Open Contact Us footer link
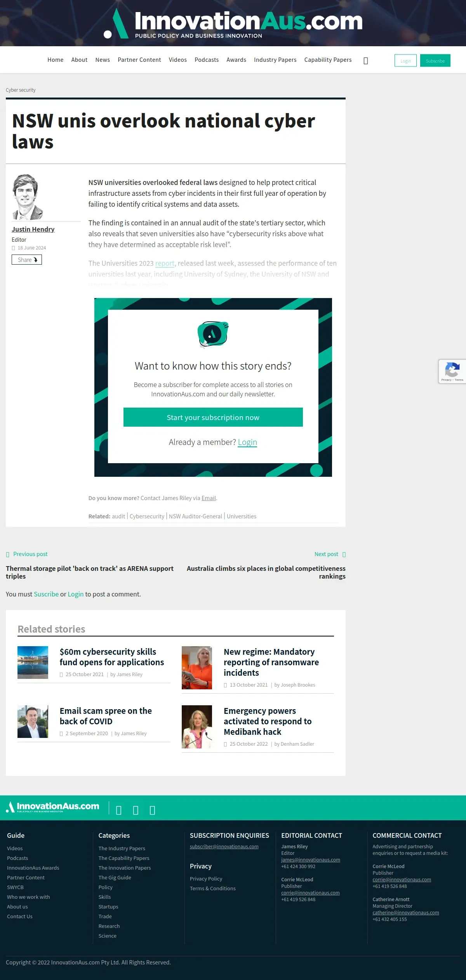 (x=20, y=916)
